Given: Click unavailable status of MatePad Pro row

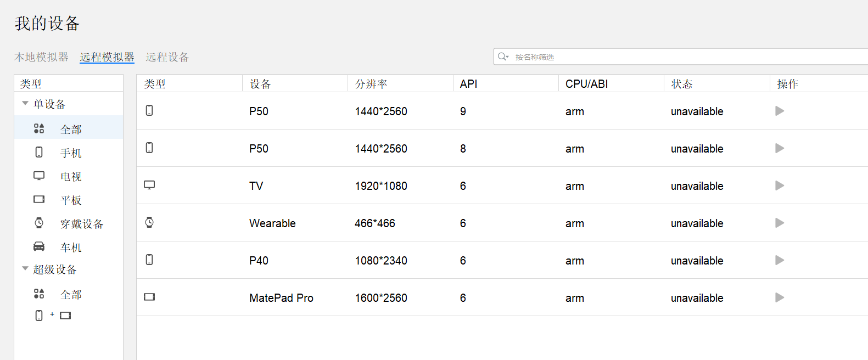Looking at the screenshot, I should coord(697,298).
